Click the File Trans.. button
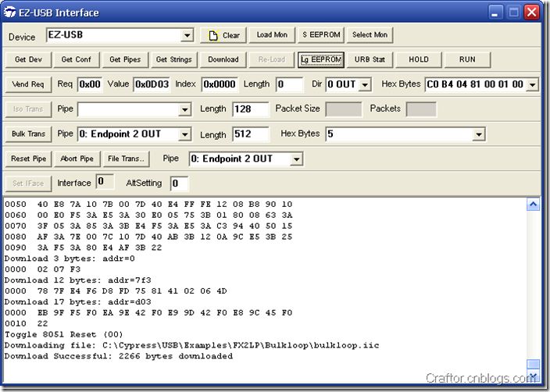550x392 pixels. coord(126,159)
